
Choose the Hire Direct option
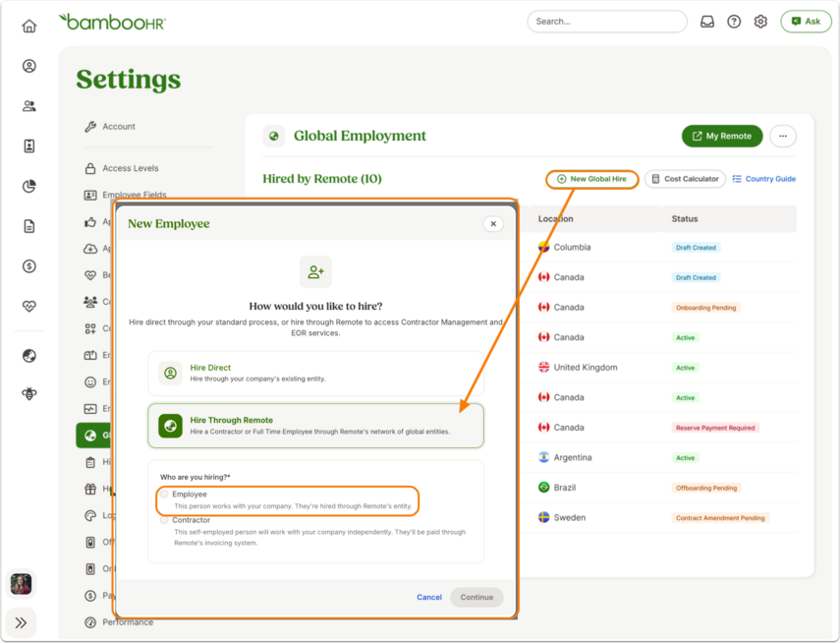coord(315,373)
